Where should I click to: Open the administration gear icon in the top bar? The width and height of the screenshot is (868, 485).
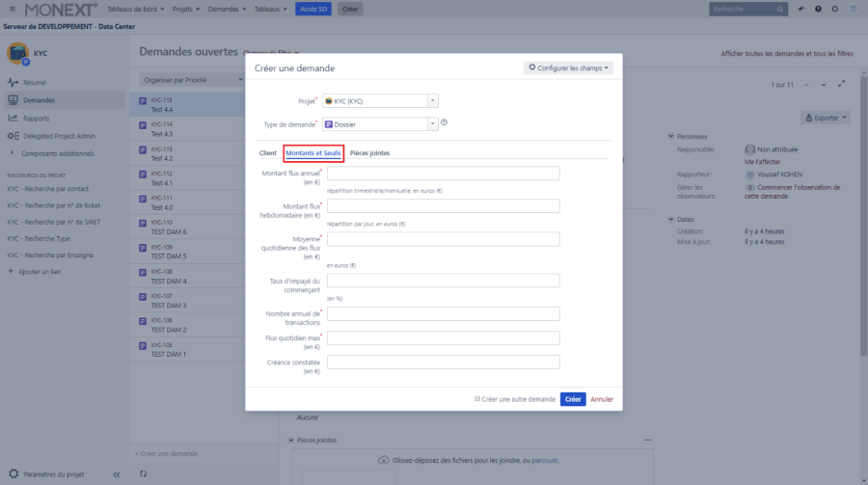(834, 9)
